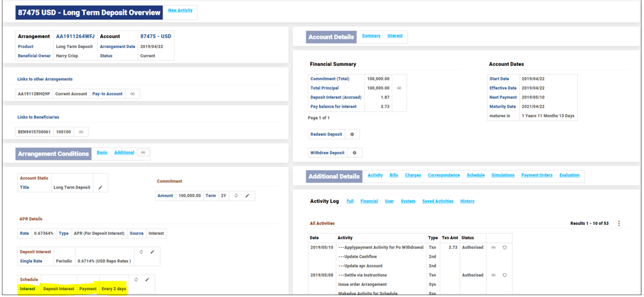Open view icon for Pay-In Account link
The width and height of the screenshot is (644, 297).
tap(132, 94)
